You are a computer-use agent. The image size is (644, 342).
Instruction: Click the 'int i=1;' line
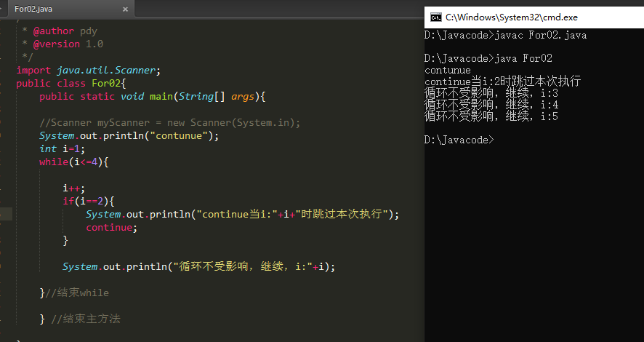(62, 148)
